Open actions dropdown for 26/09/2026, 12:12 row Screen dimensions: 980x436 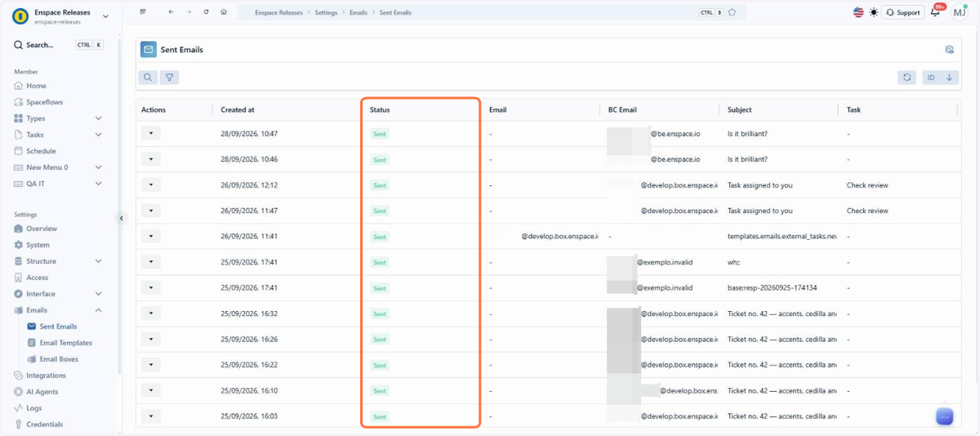tap(151, 185)
